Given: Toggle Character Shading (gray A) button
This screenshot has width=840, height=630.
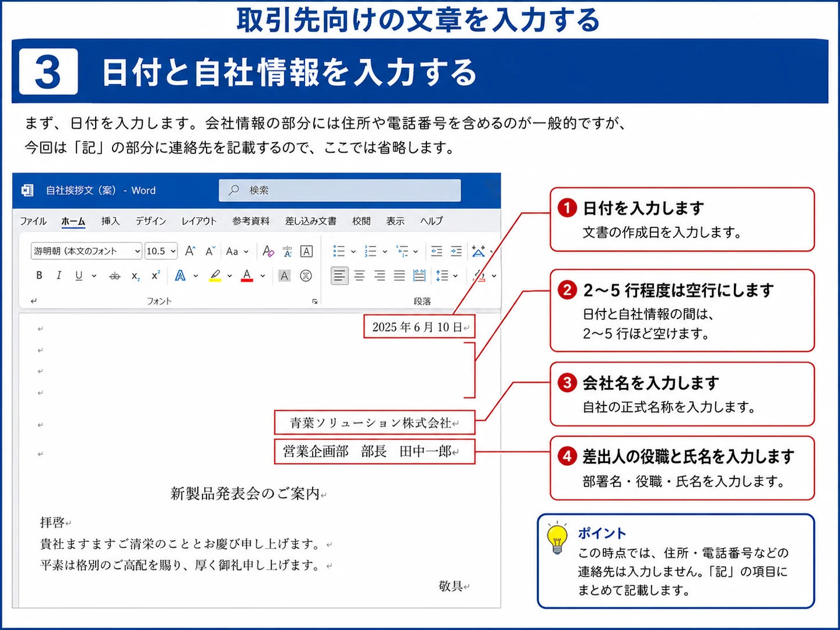Looking at the screenshot, I should (284, 276).
